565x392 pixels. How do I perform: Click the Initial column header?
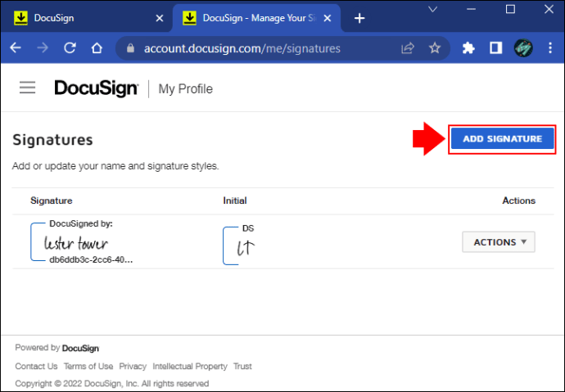coord(234,201)
